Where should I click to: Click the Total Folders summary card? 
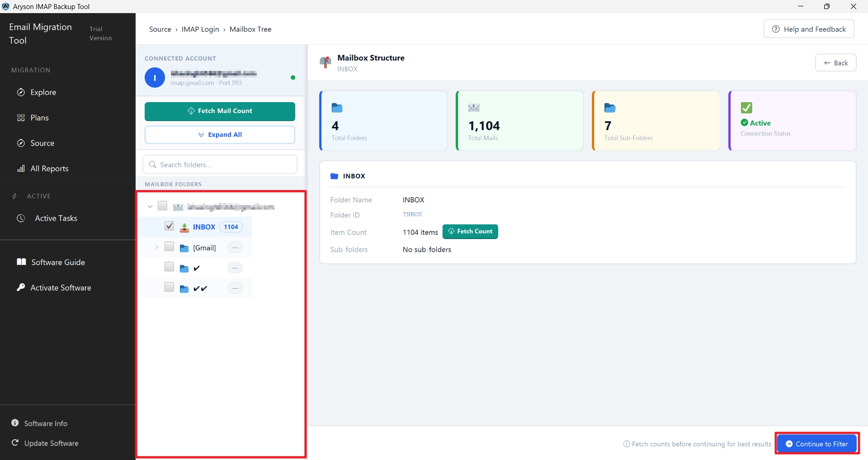383,121
